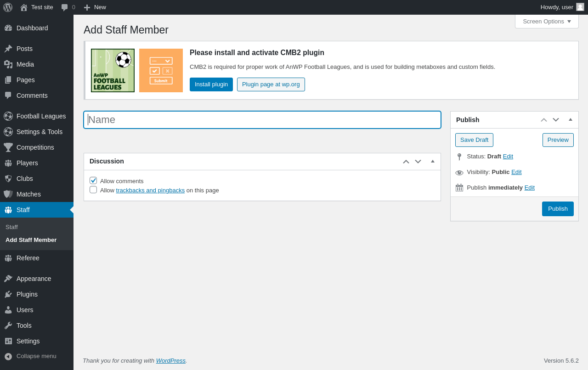Uncheck the Allow comments checkbox
The height and width of the screenshot is (370, 588).
click(93, 180)
